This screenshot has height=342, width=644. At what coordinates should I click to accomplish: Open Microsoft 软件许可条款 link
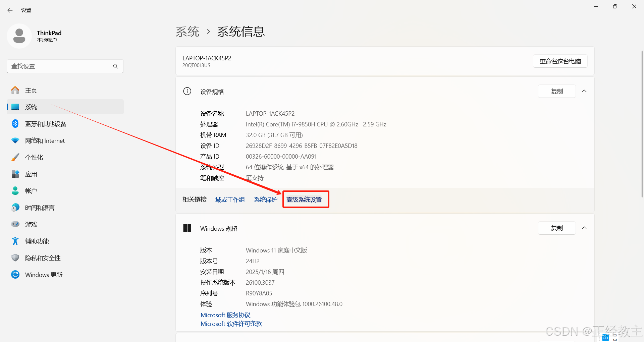coord(231,324)
